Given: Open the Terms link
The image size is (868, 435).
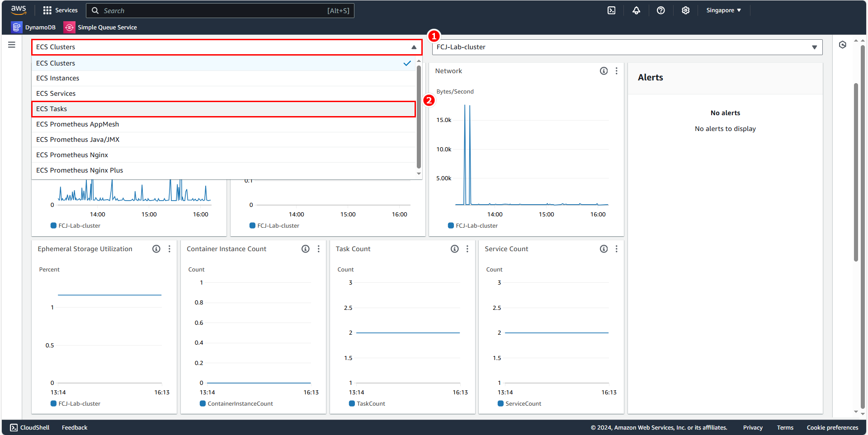Looking at the screenshot, I should 785,427.
